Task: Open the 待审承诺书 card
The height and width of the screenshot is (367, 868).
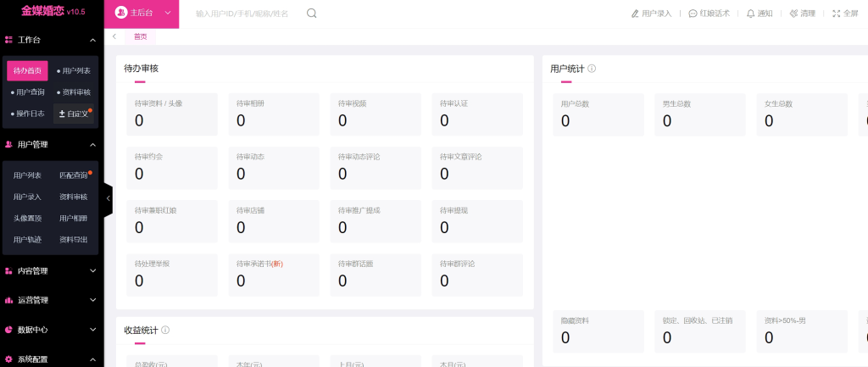Action: [x=274, y=275]
